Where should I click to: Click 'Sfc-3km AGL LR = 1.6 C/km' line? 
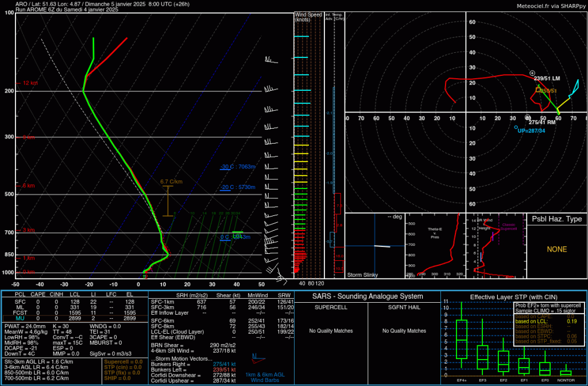point(38,362)
